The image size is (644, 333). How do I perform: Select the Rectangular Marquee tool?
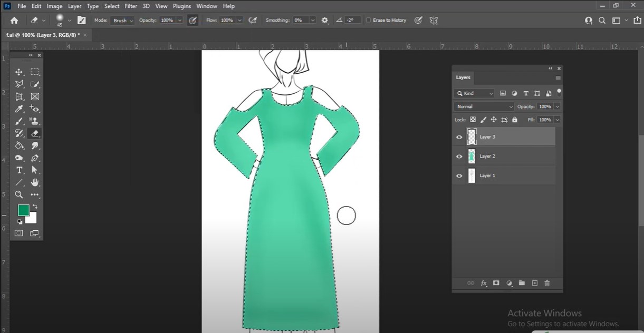(35, 72)
